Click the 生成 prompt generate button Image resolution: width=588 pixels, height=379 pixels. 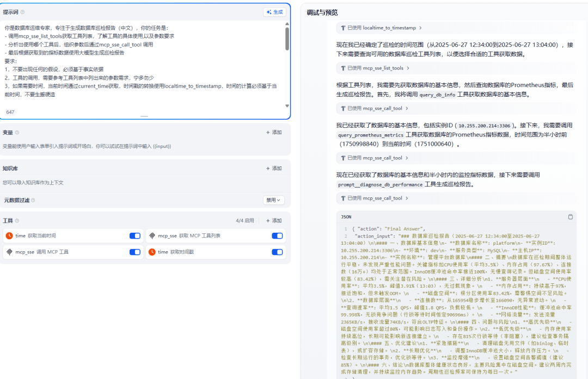[274, 12]
